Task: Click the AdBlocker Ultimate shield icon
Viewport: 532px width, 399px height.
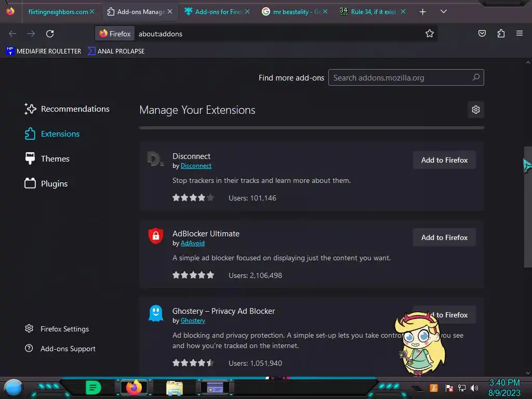Action: click(x=156, y=236)
